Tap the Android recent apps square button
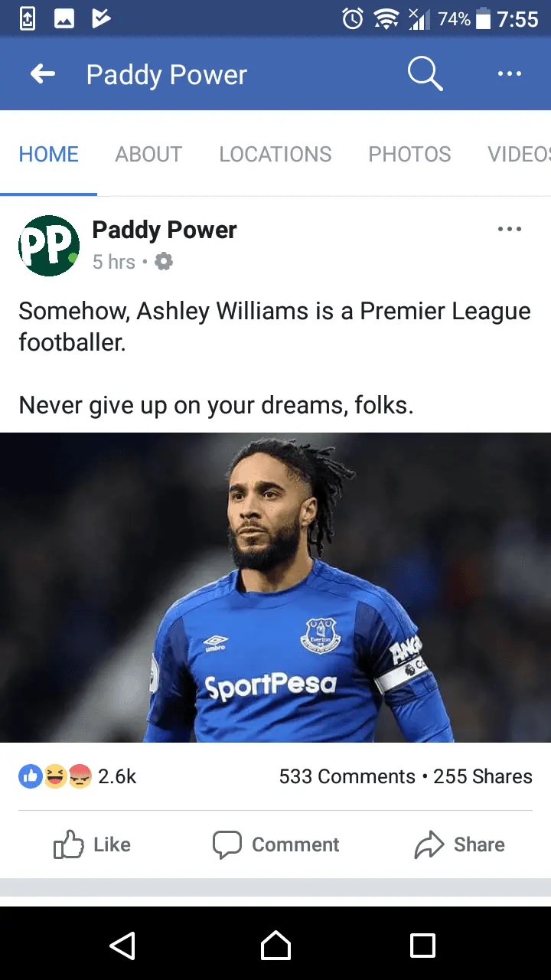The height and width of the screenshot is (980, 551). pos(422,945)
